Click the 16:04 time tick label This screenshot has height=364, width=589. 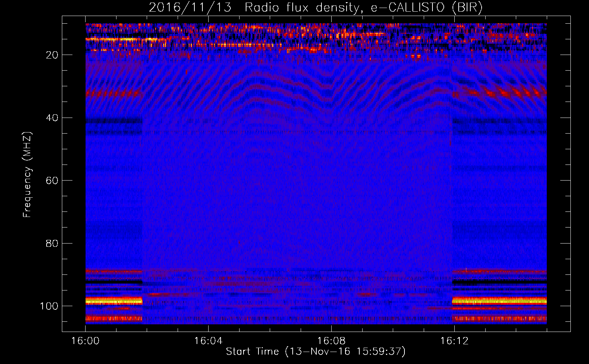pyautogui.click(x=208, y=341)
